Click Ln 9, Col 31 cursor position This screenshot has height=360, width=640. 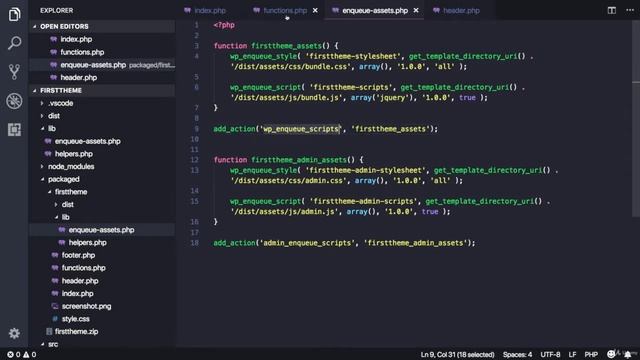tap(457, 355)
